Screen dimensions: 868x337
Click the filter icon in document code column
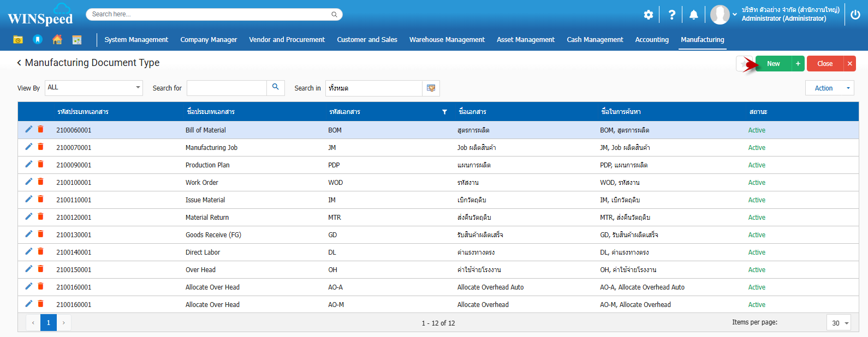pos(444,112)
